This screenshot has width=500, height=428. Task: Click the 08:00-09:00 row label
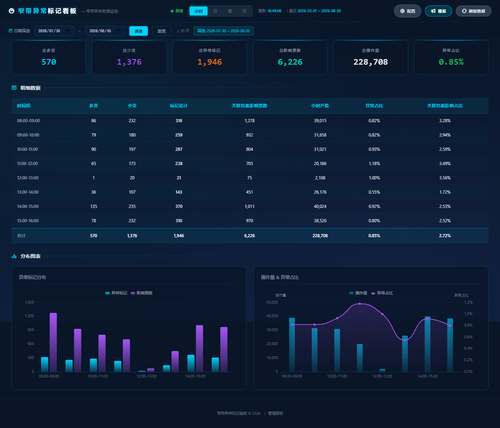[x=28, y=121]
